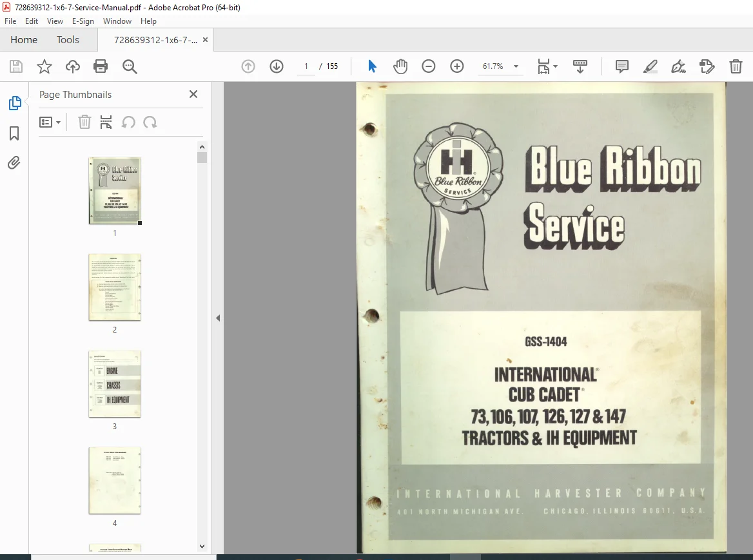Click the stamp tool icon

(x=707, y=66)
